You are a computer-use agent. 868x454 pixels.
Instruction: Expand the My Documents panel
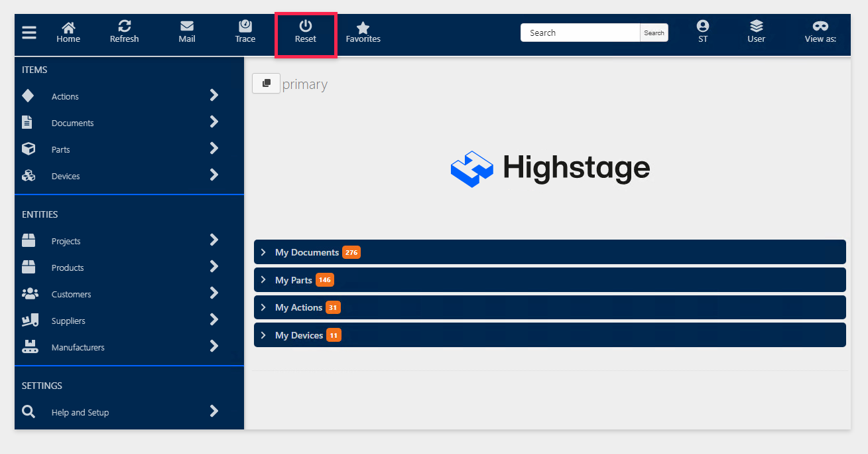click(x=550, y=252)
